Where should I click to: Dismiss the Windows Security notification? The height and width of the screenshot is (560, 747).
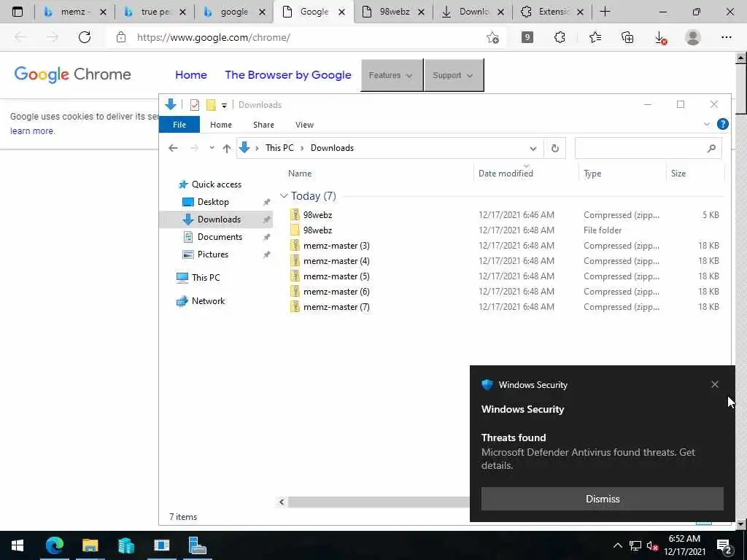coord(602,499)
